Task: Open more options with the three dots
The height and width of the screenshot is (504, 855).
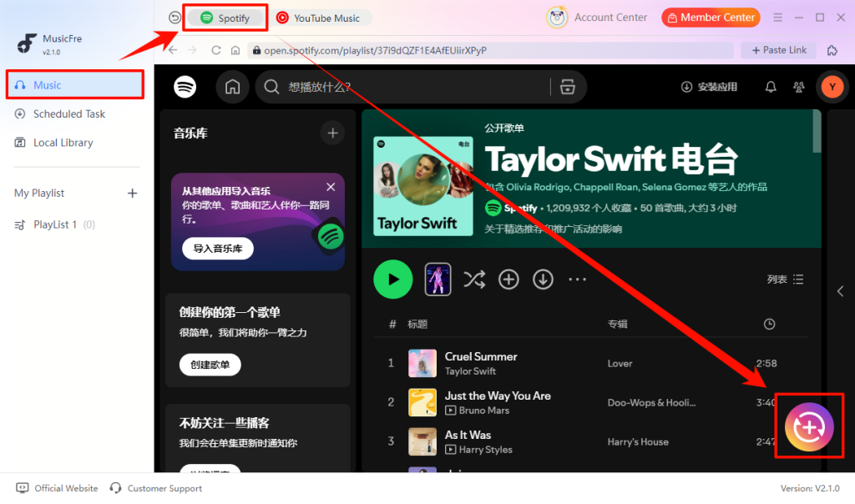Action: [578, 280]
